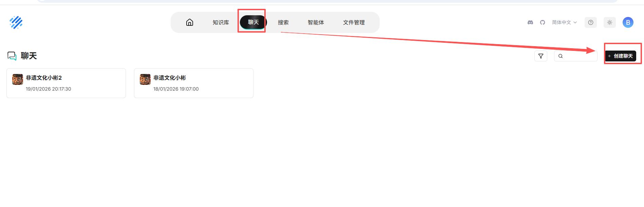The height and width of the screenshot is (207, 644).
Task: Click the app logo at top left
Action: click(x=16, y=22)
